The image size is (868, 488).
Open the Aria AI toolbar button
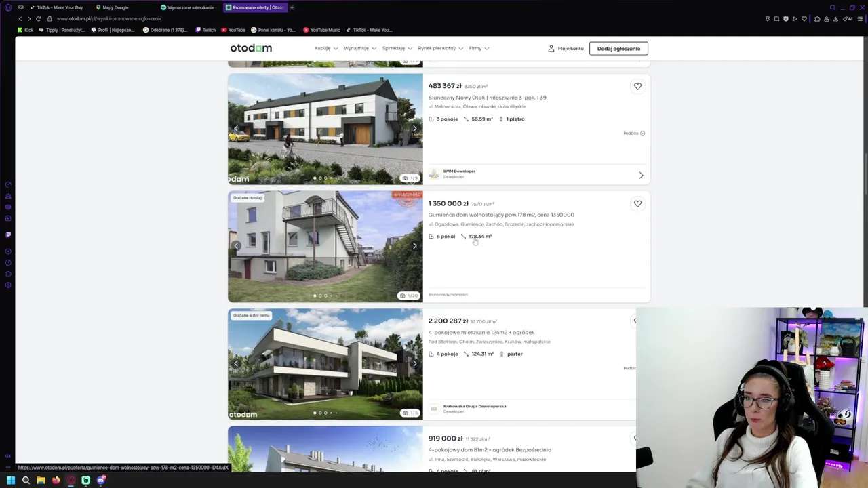[x=848, y=19]
